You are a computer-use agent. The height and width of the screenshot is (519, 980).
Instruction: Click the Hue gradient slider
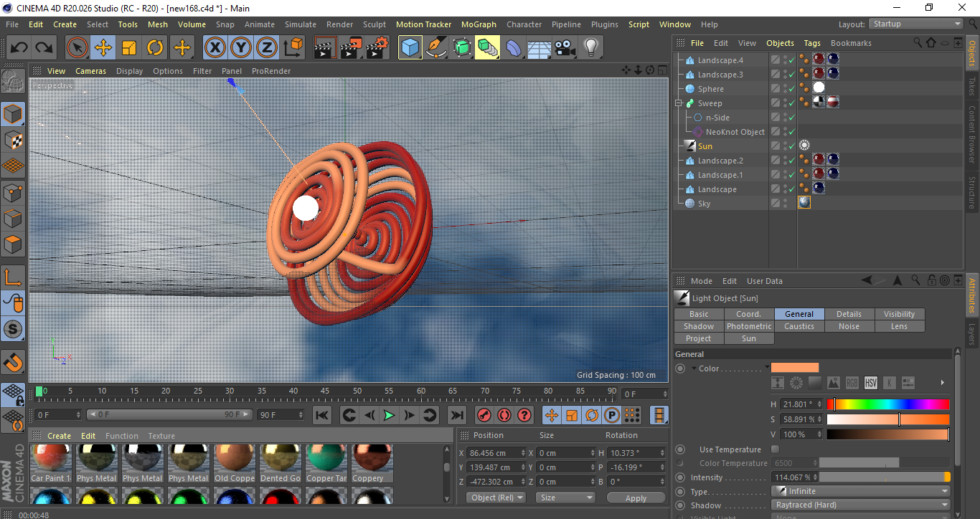click(888, 404)
